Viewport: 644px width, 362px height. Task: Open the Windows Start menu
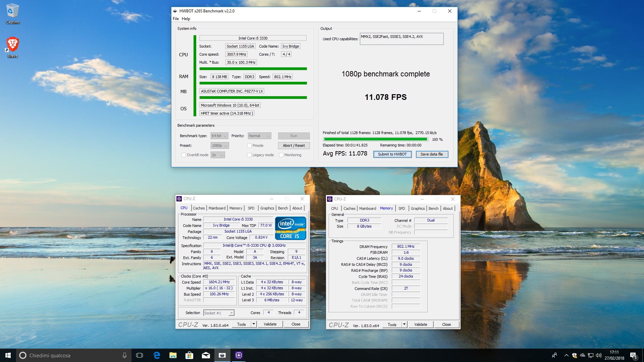pos(8,355)
